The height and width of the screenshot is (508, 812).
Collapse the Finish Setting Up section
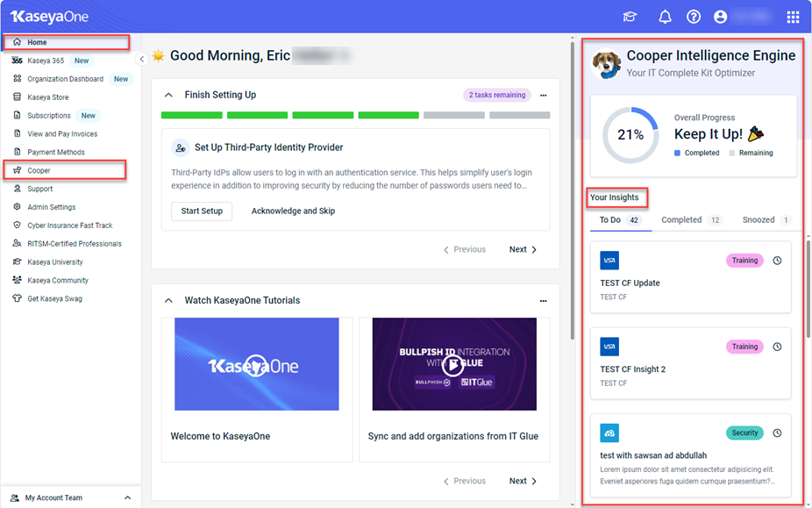pos(168,95)
